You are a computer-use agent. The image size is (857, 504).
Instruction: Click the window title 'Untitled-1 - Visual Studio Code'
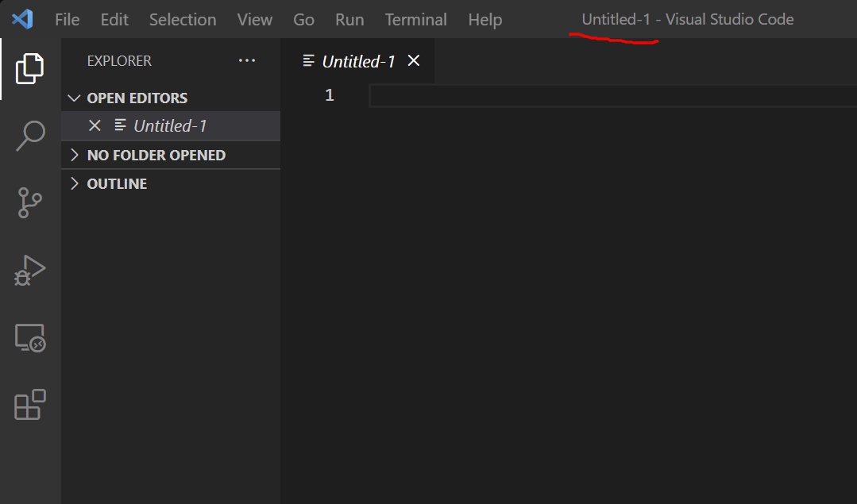pyautogui.click(x=688, y=19)
